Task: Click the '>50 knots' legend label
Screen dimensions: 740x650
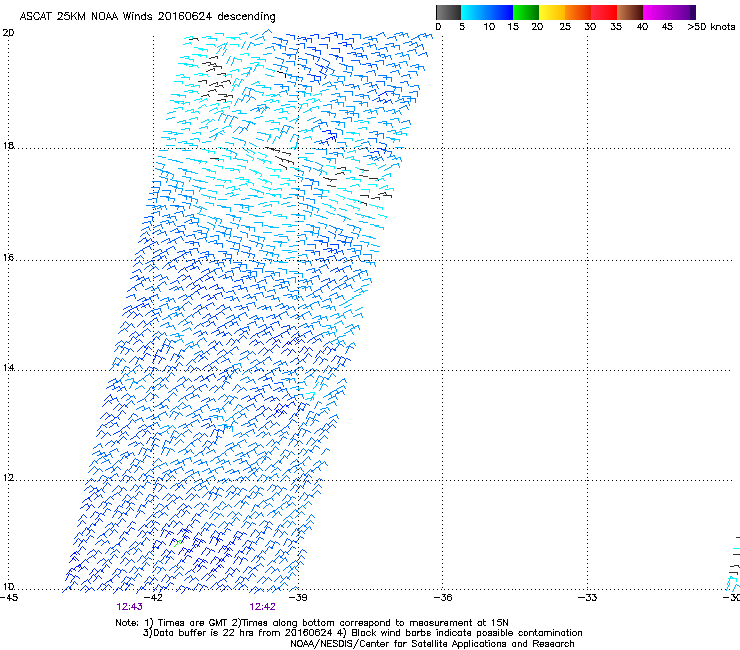Action: click(711, 27)
